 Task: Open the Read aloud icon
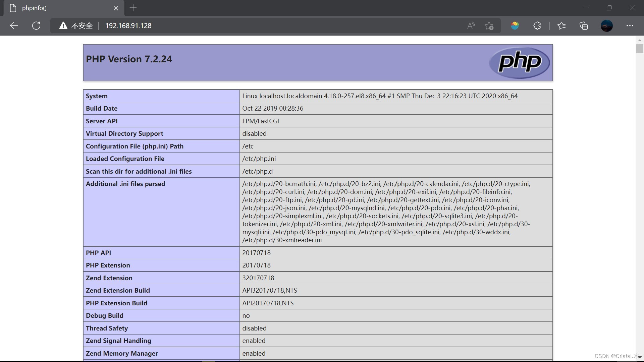tap(471, 26)
